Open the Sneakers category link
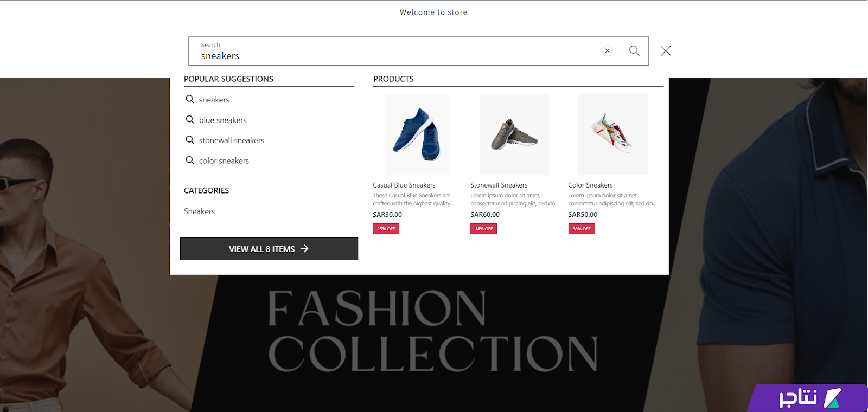The width and height of the screenshot is (868, 412). [x=199, y=211]
